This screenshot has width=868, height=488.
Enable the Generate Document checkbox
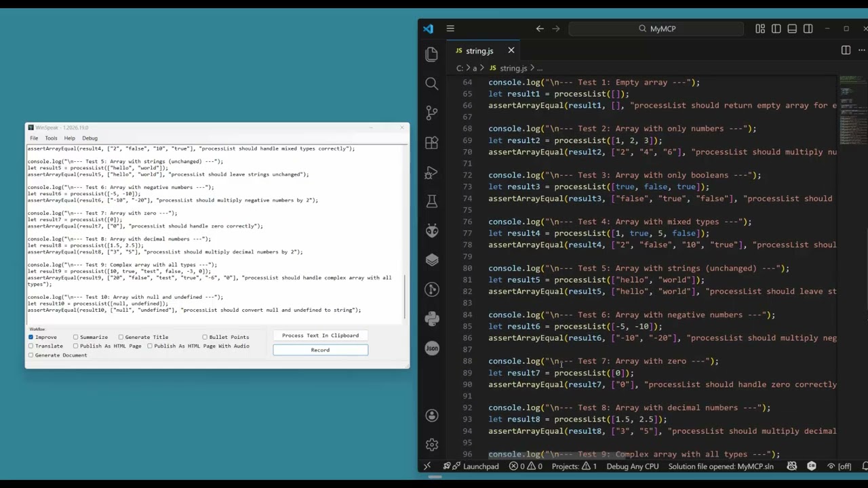(31, 355)
